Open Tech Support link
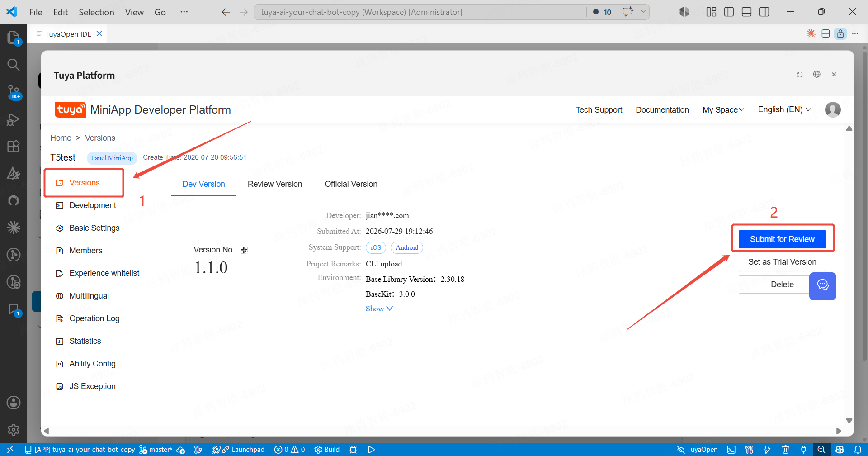 pyautogui.click(x=599, y=110)
